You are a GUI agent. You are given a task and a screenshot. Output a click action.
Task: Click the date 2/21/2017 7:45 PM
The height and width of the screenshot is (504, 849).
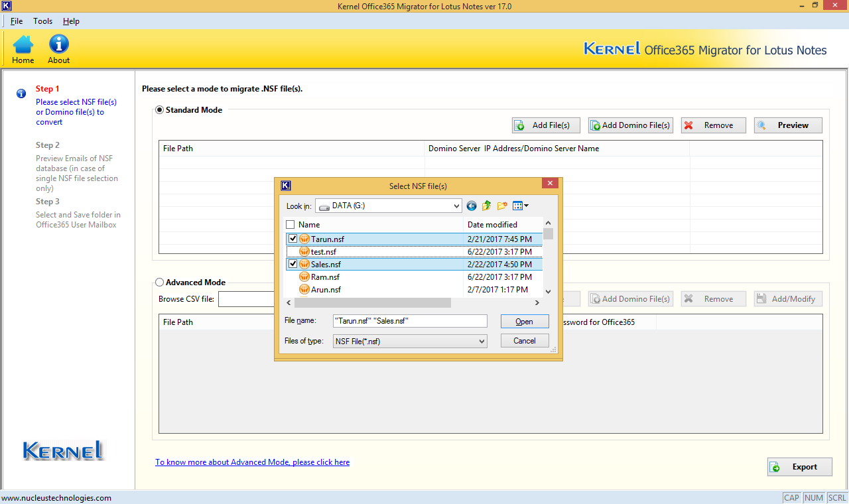[499, 239]
